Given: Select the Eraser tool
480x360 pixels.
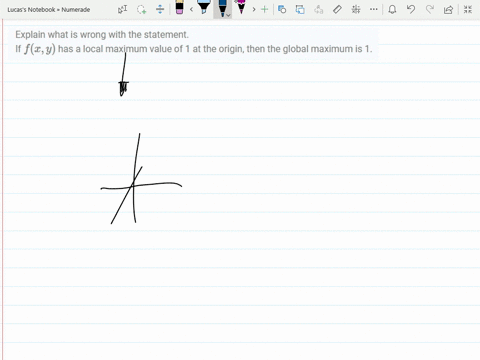Looking at the screenshot, I should pyautogui.click(x=179, y=7).
